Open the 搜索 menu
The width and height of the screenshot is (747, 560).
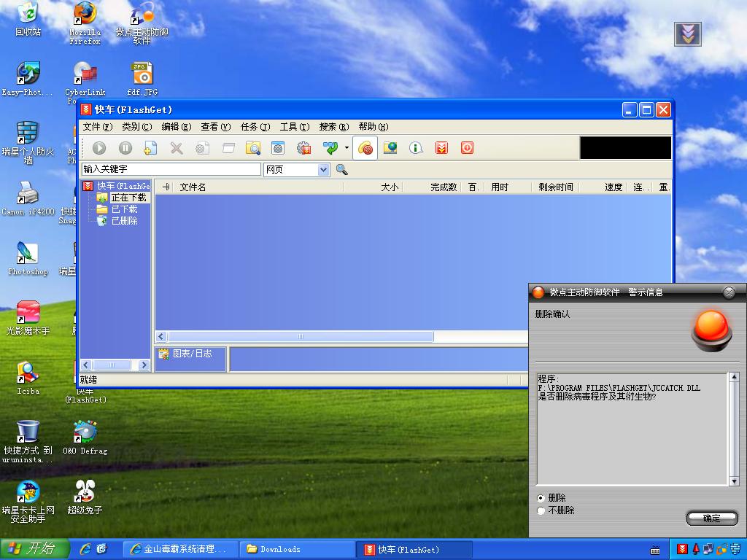coord(334,127)
